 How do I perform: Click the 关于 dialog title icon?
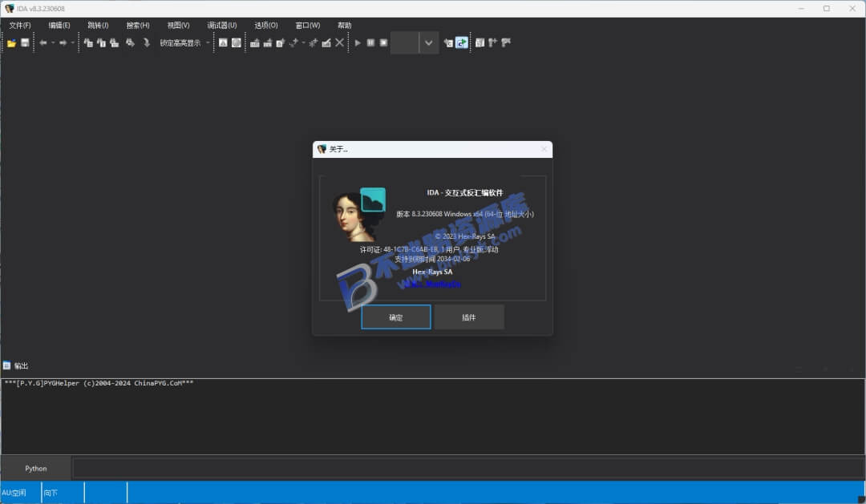322,149
